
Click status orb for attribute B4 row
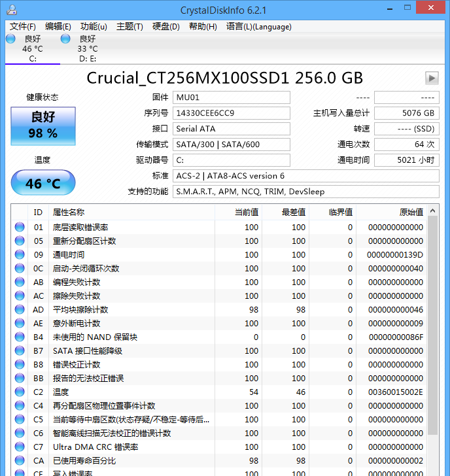click(20, 337)
